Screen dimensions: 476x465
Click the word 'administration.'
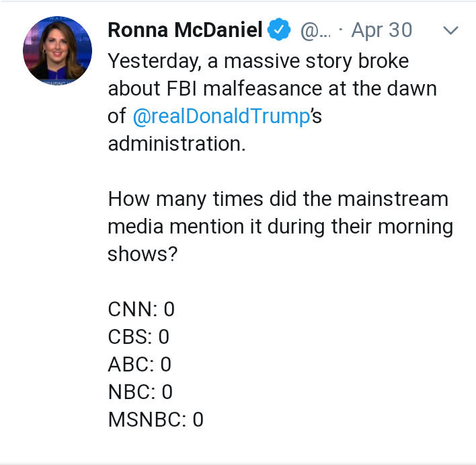(x=176, y=143)
